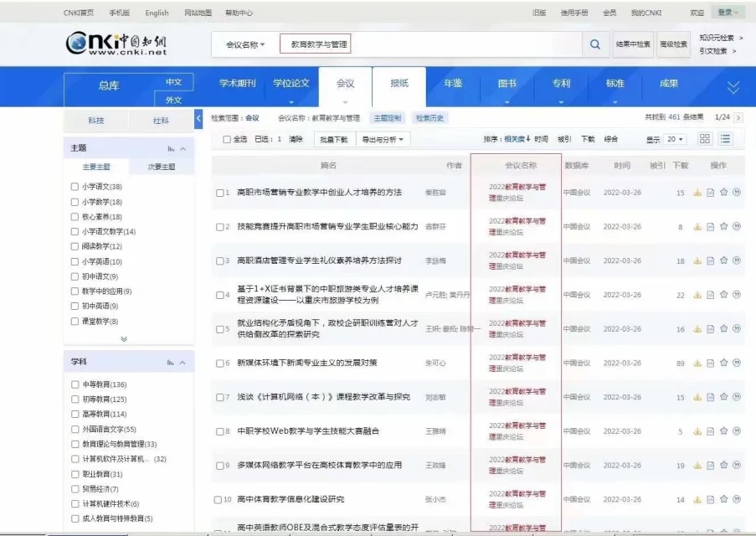756x536 pixels.
Task: Download result 1 高职市场营销专业教学
Action: pyautogui.click(x=697, y=193)
